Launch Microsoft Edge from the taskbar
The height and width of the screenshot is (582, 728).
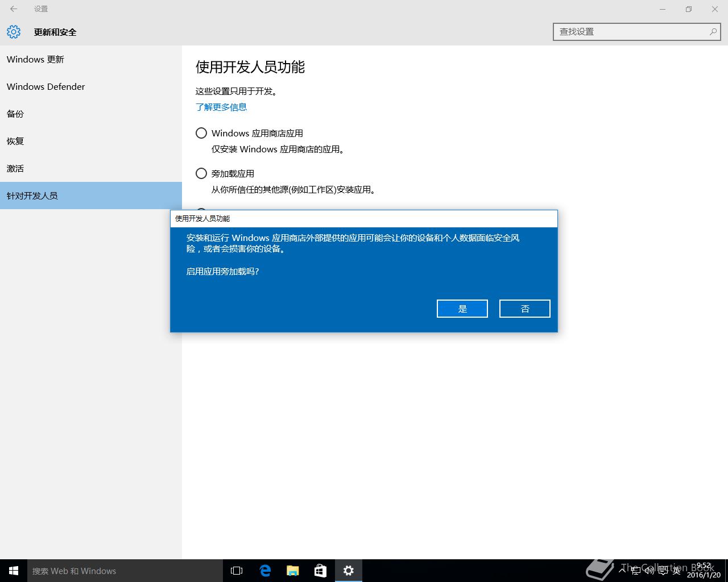tap(265, 571)
